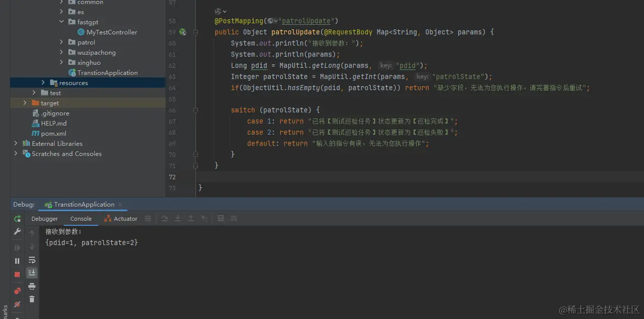644x319 pixels.
Task: Click the Step Over icon in debug toolbar
Action: [165, 219]
